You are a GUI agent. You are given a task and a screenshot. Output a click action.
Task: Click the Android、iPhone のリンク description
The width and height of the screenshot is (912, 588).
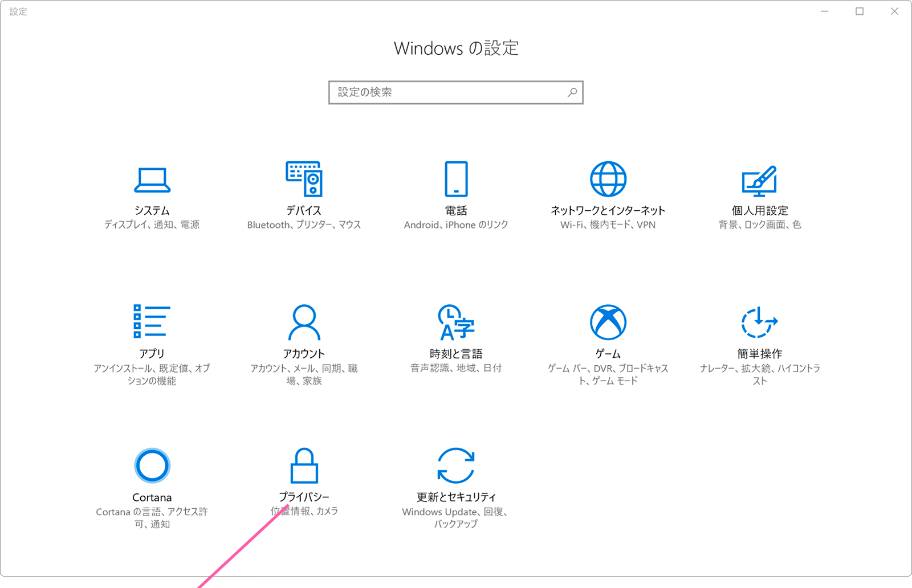pos(456,225)
